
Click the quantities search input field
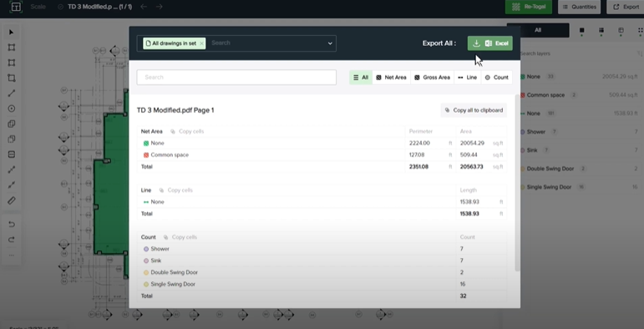[x=236, y=77]
